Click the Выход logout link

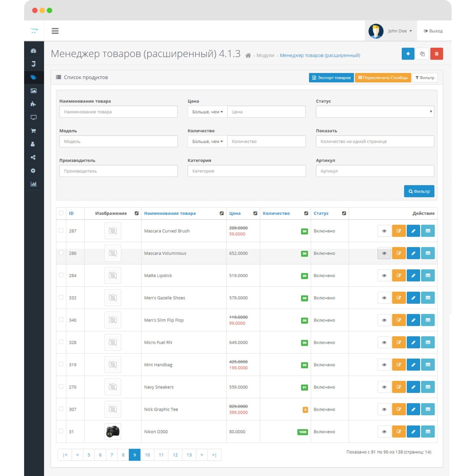433,31
